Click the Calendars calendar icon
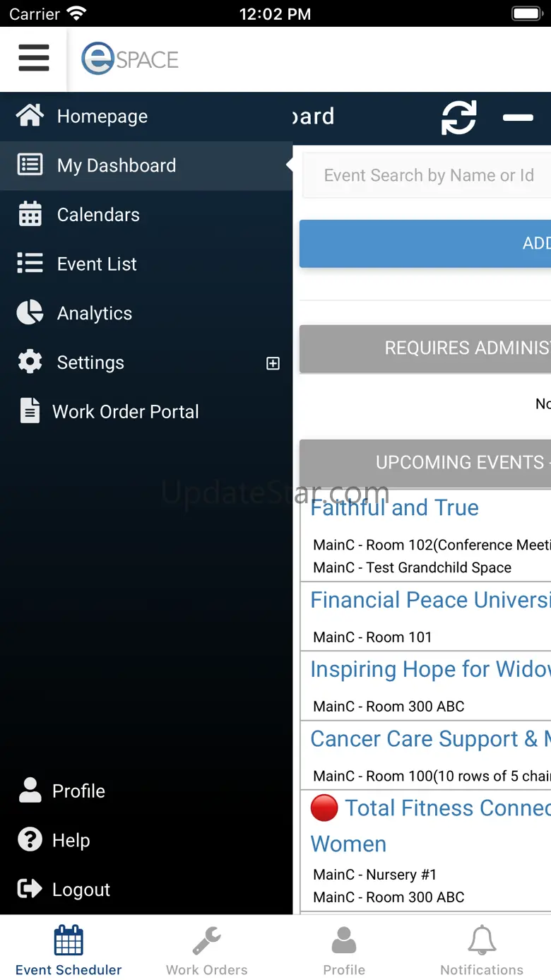 30,214
